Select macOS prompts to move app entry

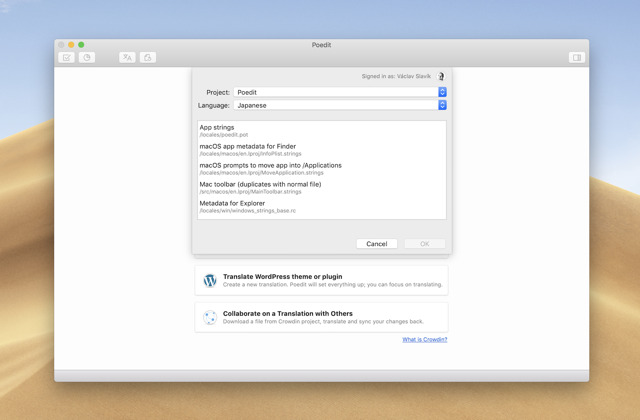[322, 169]
